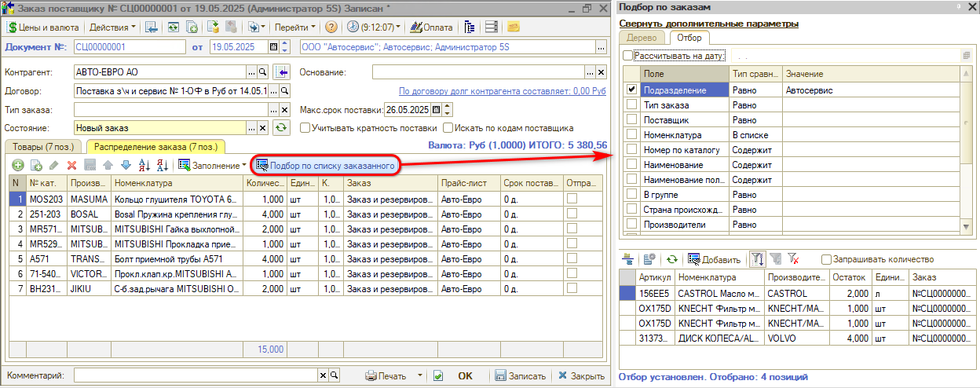Open the Действия dropdown menu
The width and height of the screenshot is (980, 388).
pos(112,27)
